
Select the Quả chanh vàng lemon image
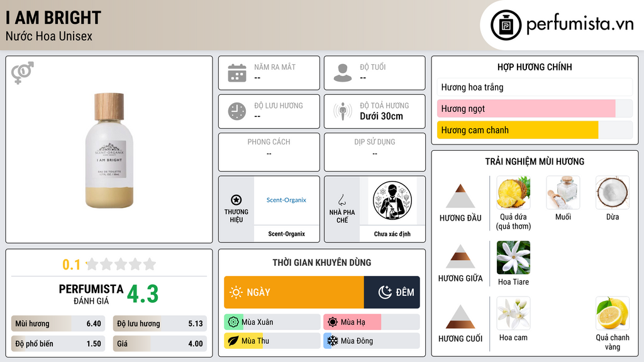613,313
